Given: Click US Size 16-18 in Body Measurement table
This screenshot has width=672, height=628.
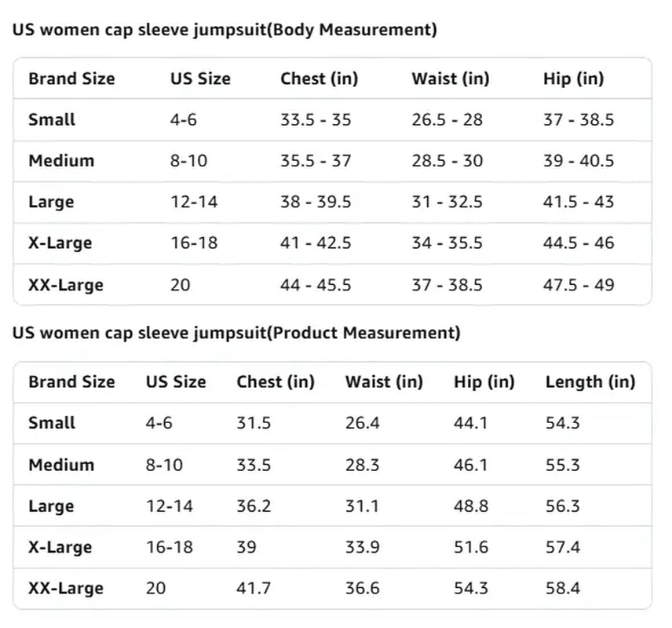Looking at the screenshot, I should tap(194, 243).
